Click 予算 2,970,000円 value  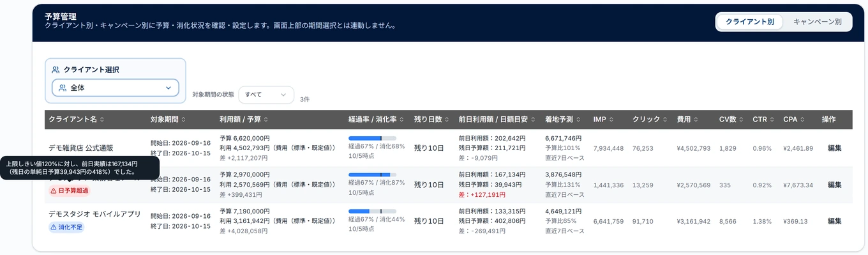(244, 174)
